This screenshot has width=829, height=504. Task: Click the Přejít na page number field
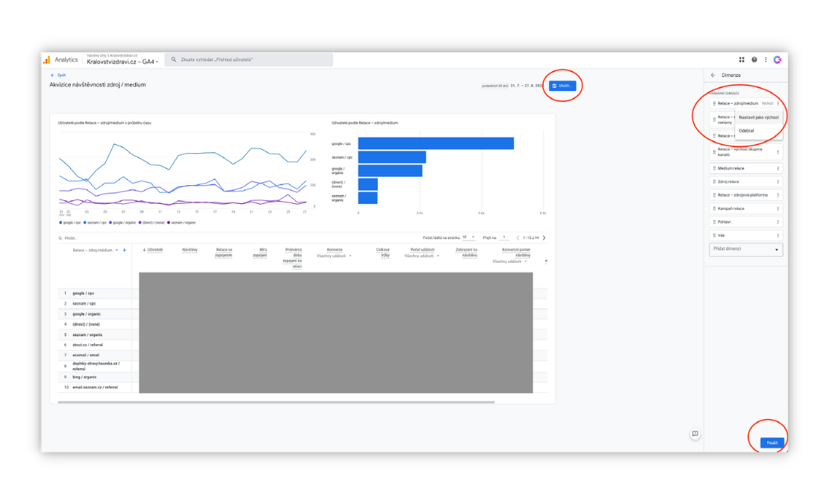click(x=506, y=237)
